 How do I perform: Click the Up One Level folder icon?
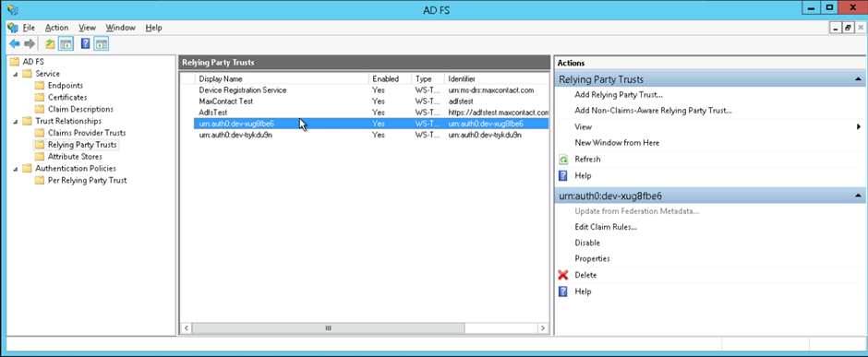click(51, 43)
